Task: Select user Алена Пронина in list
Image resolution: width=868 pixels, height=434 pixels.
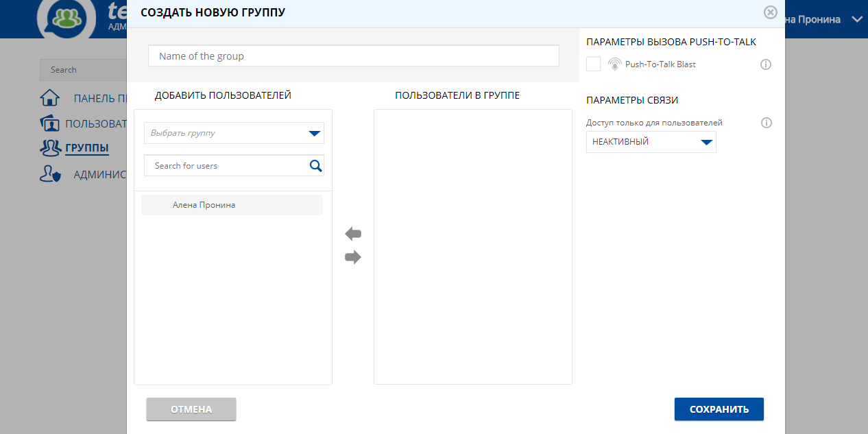Action: pyautogui.click(x=232, y=205)
